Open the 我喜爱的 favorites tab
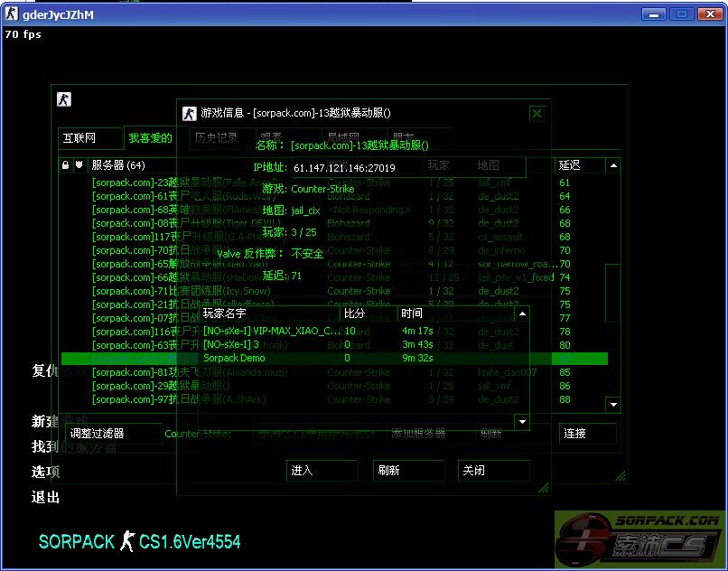 [150, 138]
